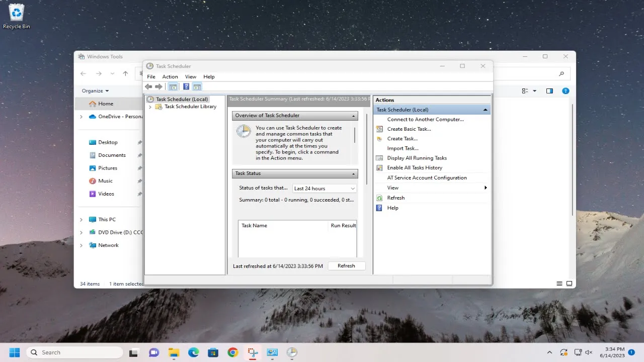Click Enable All Tasks History link
The width and height of the screenshot is (644, 362).
pos(415,168)
